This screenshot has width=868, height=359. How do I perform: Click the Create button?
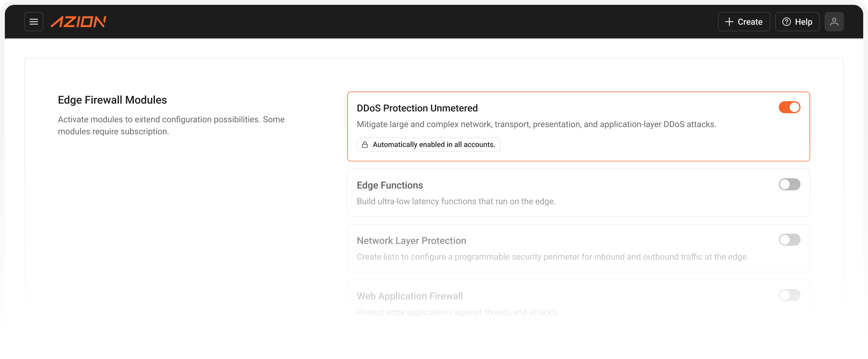(744, 22)
